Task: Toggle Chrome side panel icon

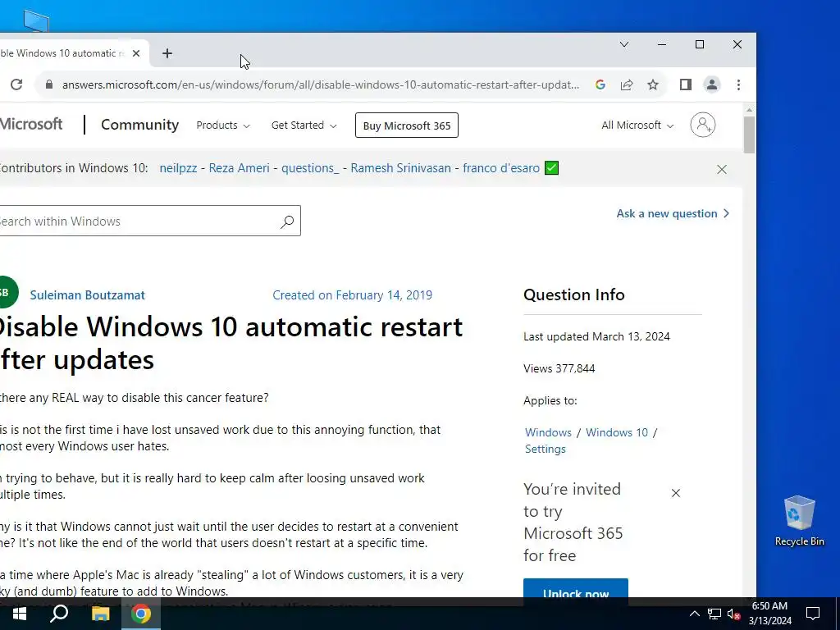Action: [685, 84]
